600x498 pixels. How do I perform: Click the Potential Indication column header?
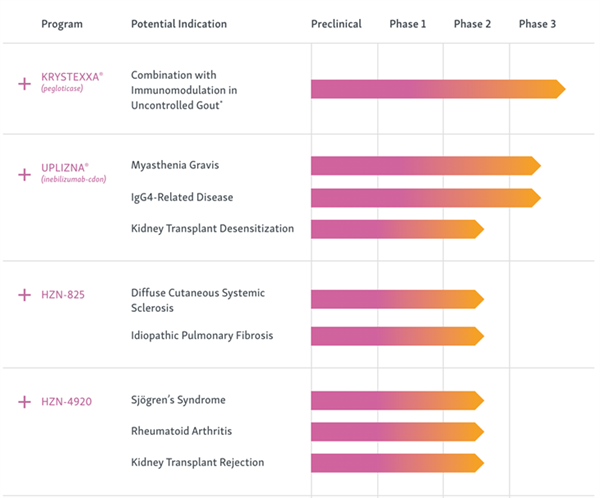tap(179, 24)
